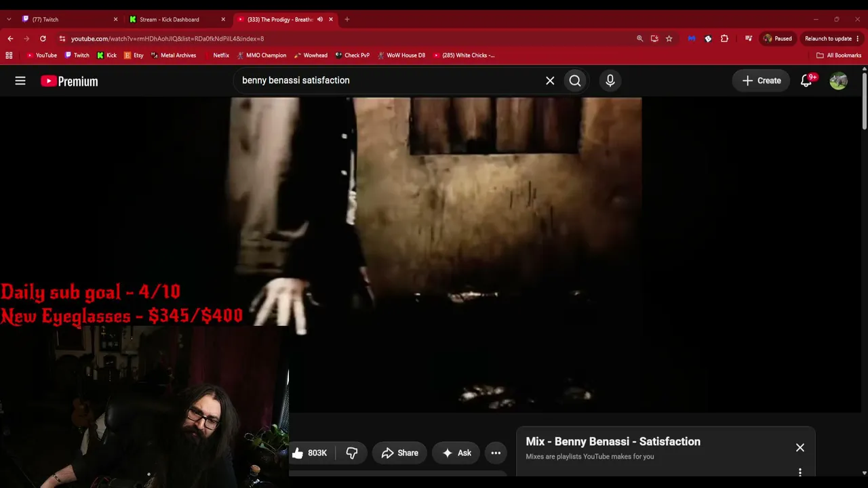
Task: Like the video with 803K likes
Action: coord(309,453)
